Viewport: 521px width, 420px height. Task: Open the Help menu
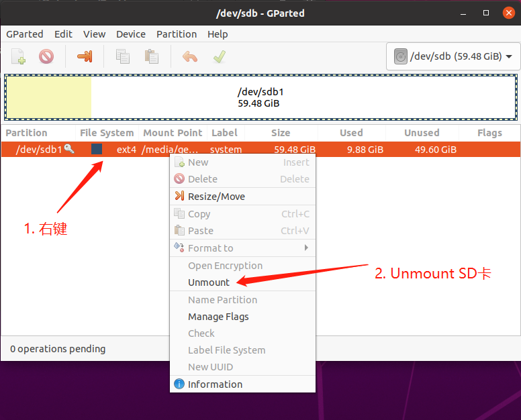click(218, 34)
